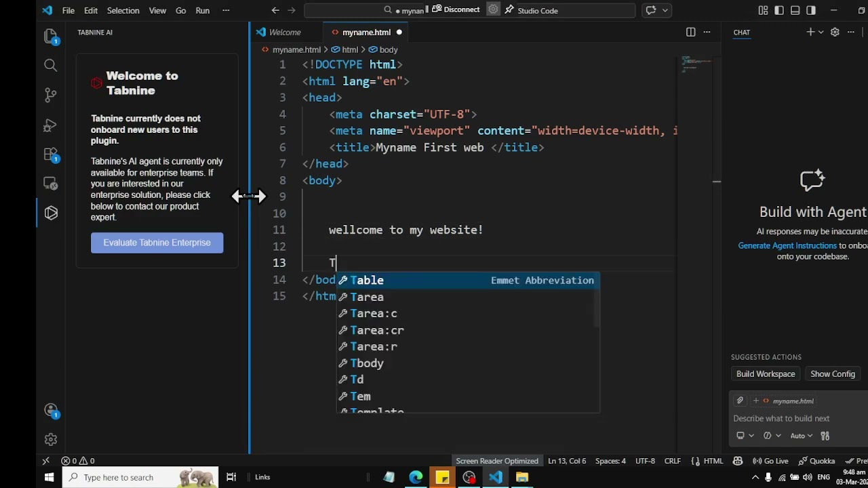Choose the Tbody suggestion
Image resolution: width=868 pixels, height=488 pixels.
coord(468,363)
